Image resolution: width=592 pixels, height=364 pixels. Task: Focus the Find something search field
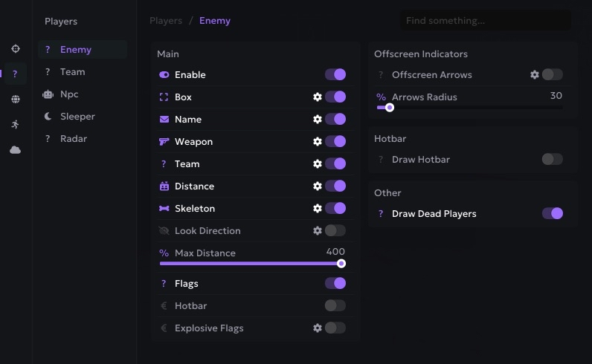[486, 21]
